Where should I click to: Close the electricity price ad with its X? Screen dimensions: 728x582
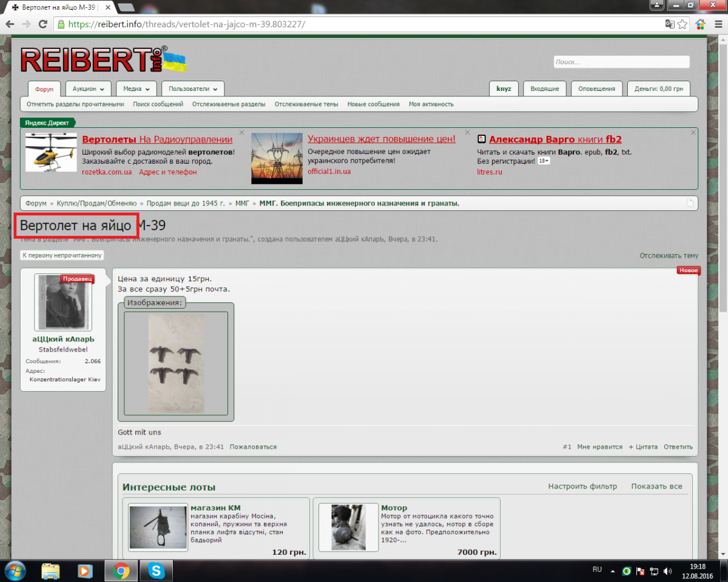(467, 132)
